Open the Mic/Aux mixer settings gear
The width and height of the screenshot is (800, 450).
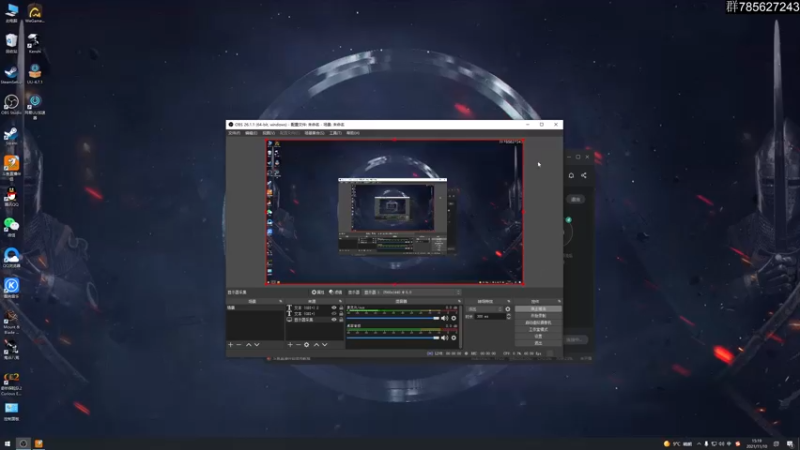point(454,318)
